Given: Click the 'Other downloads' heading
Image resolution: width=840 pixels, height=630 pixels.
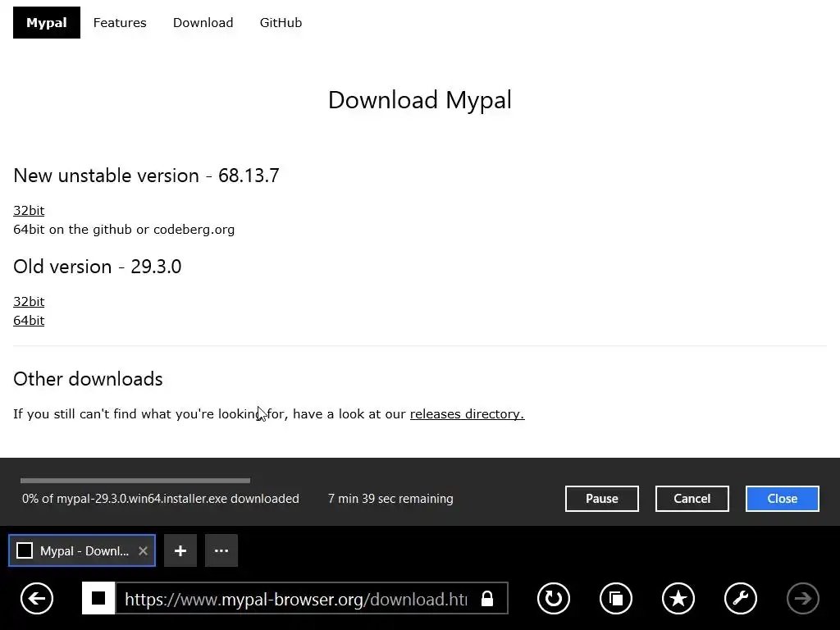Looking at the screenshot, I should tap(88, 379).
